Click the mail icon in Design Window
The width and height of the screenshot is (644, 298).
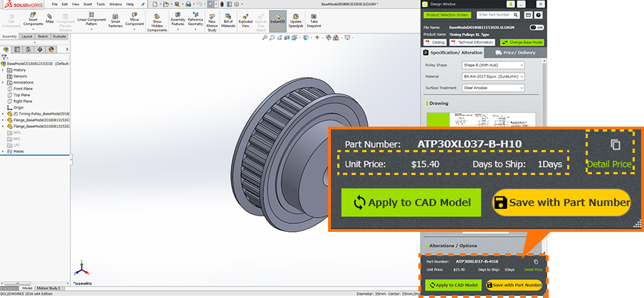(528, 15)
